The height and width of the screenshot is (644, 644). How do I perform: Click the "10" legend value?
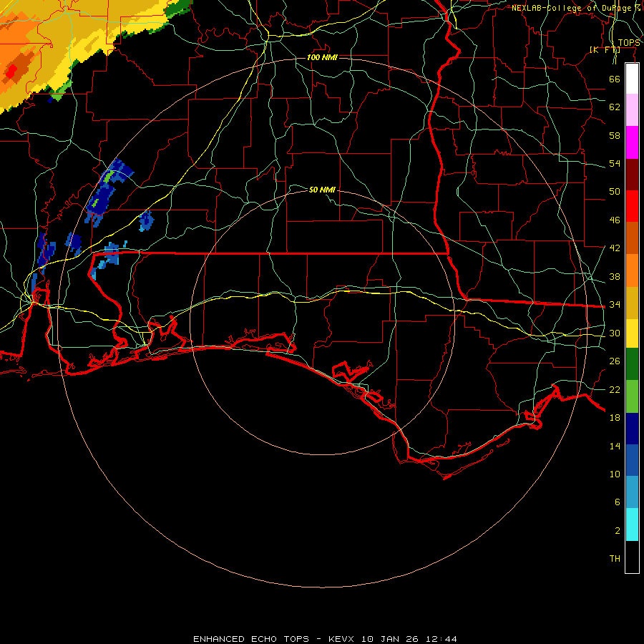(615, 474)
